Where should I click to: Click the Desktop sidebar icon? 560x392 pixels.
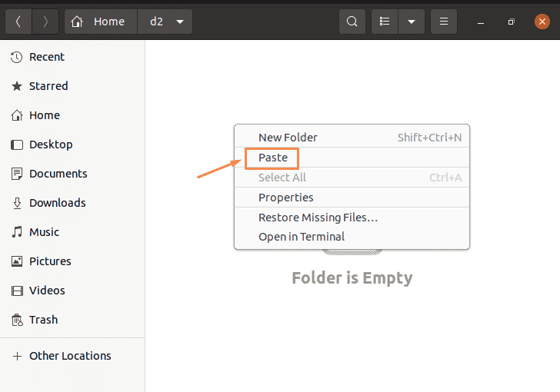16,145
